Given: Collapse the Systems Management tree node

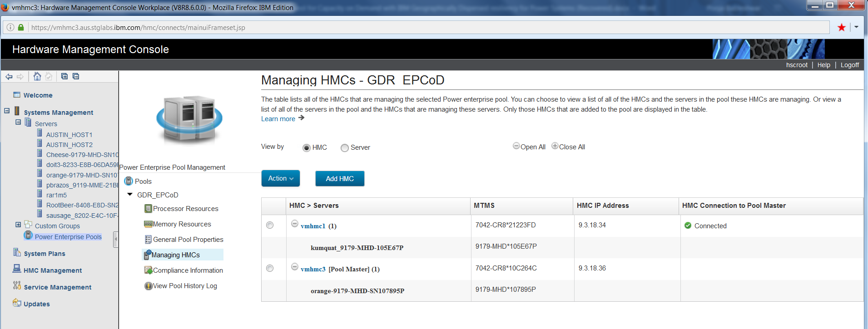Looking at the screenshot, I should (x=7, y=111).
